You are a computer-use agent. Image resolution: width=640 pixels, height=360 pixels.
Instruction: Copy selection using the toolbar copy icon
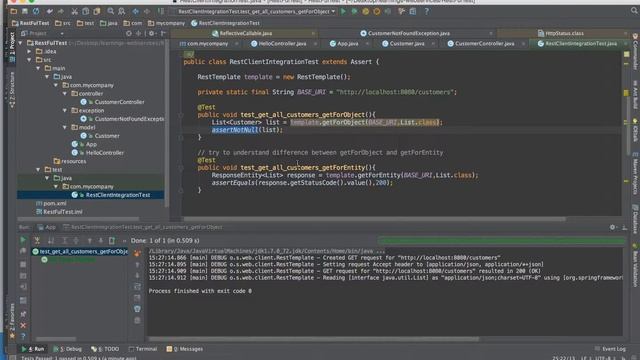coord(86,11)
